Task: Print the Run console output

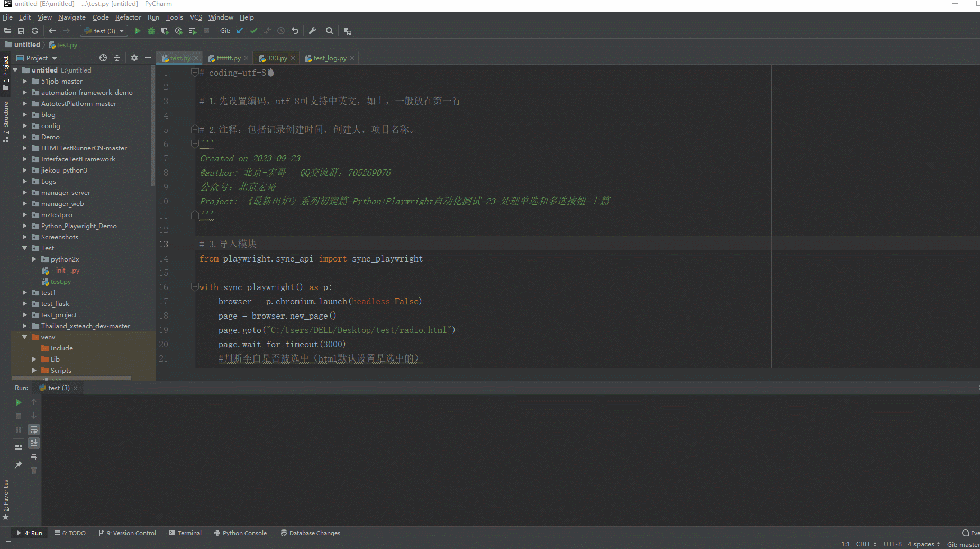Action: click(34, 456)
